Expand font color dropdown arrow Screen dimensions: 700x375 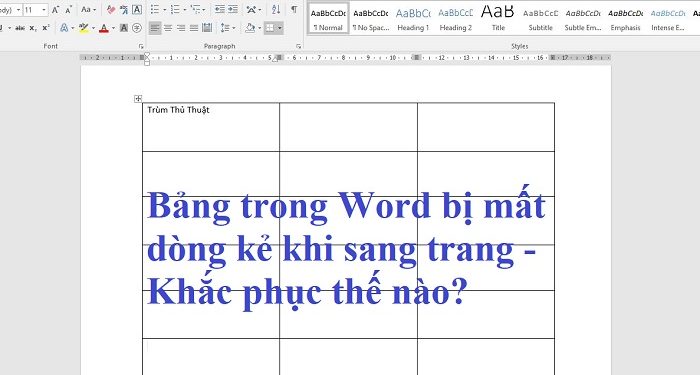tap(113, 28)
